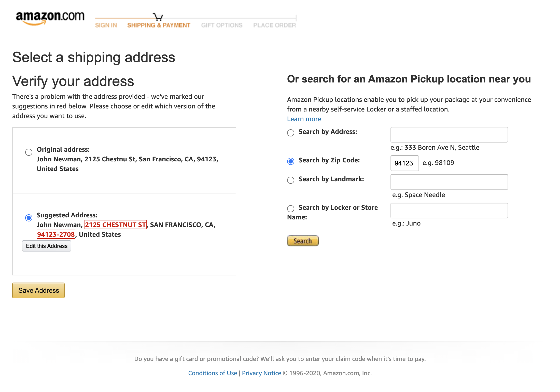Open the Learn more link

point(304,119)
